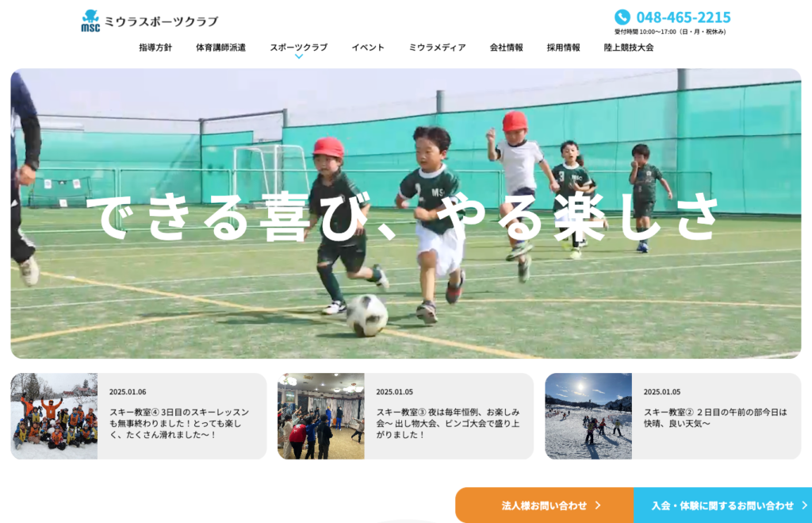This screenshot has width=812, height=523.
Task: Click the blue phone icon
Action: click(x=622, y=17)
